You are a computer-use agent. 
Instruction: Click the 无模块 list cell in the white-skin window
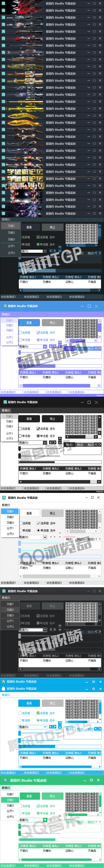(x=47, y=568)
